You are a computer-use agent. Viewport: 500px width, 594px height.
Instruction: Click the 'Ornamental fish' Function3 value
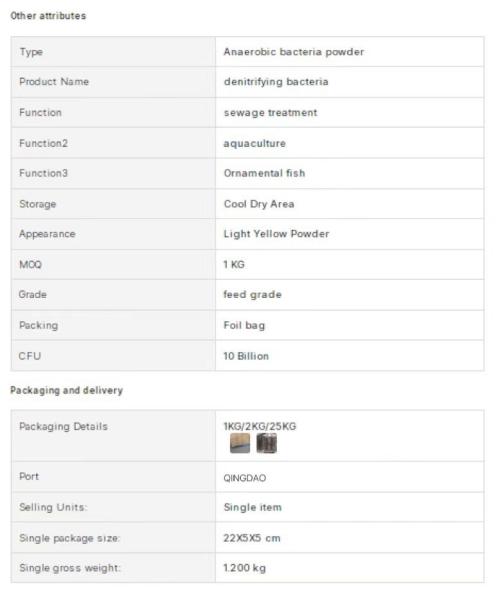[264, 173]
